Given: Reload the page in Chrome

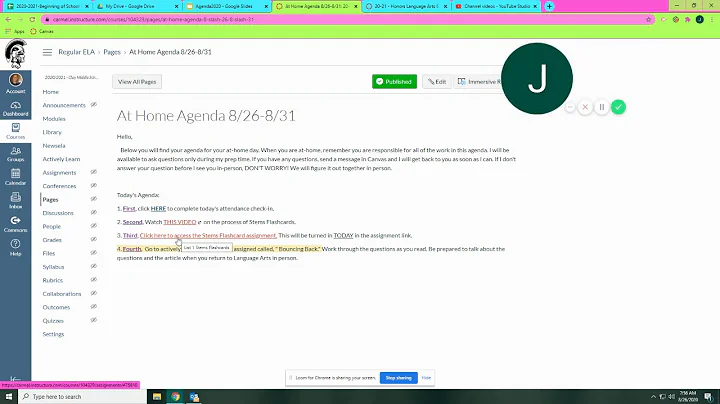Looking at the screenshot, I should click(x=32, y=19).
